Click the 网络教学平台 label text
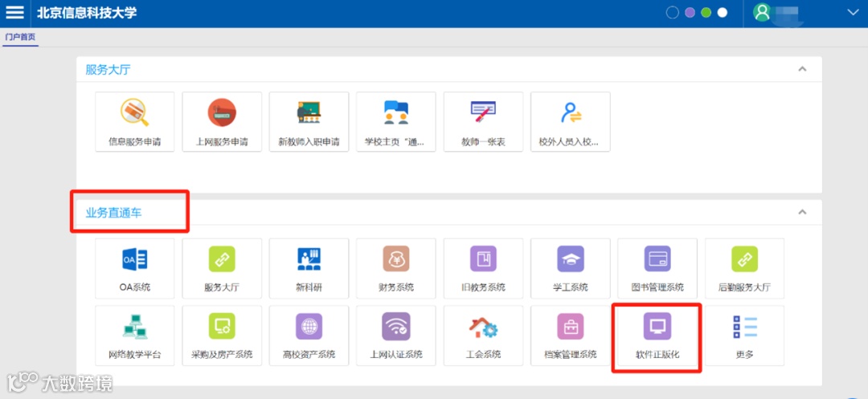 (134, 355)
